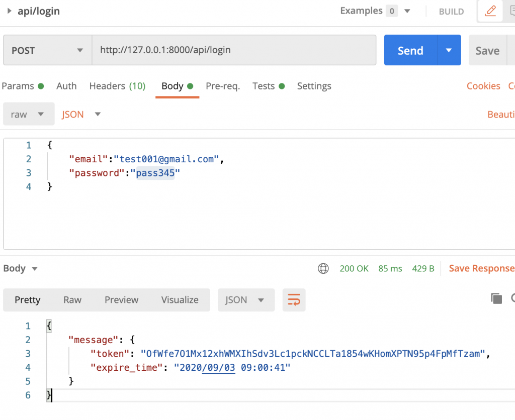
Task: Open the Visualize response tab
Action: click(180, 300)
